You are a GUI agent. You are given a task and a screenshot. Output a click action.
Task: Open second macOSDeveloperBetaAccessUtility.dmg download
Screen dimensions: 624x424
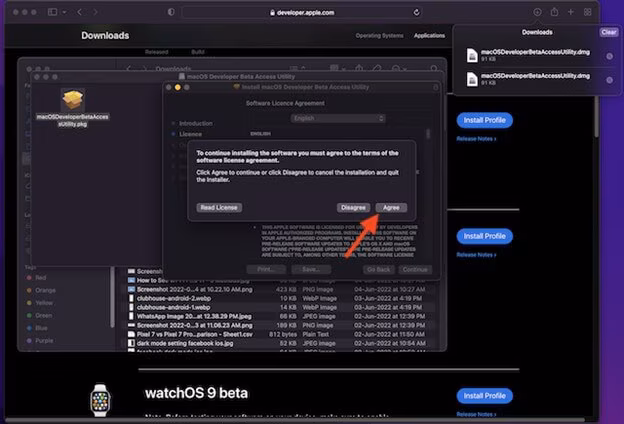tap(535, 79)
